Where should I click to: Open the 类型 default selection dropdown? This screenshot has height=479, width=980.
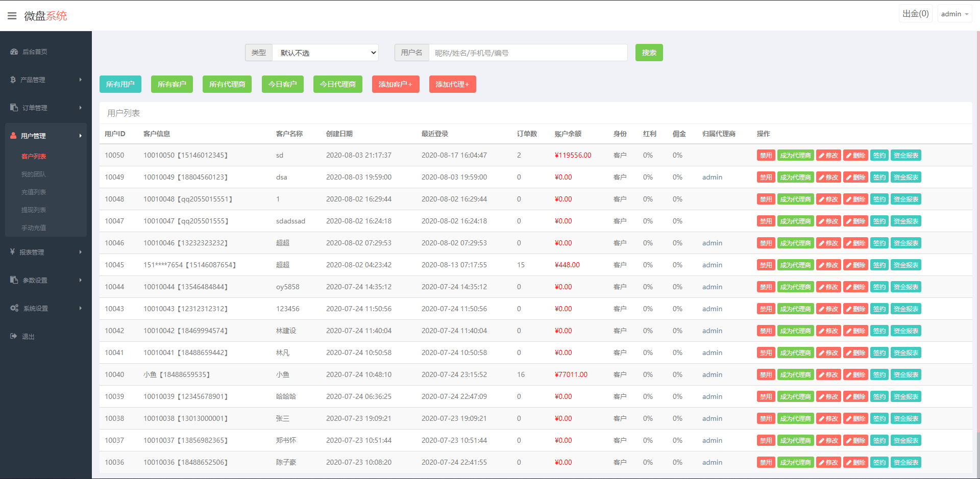click(x=326, y=53)
